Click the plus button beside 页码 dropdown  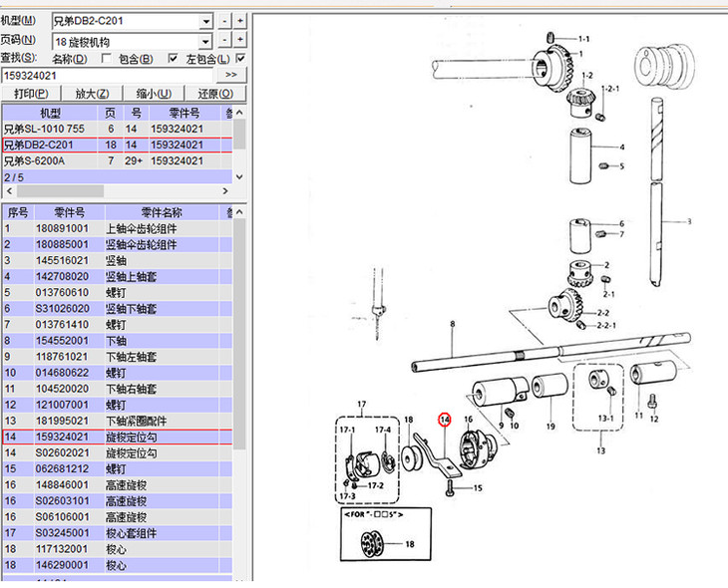point(240,39)
